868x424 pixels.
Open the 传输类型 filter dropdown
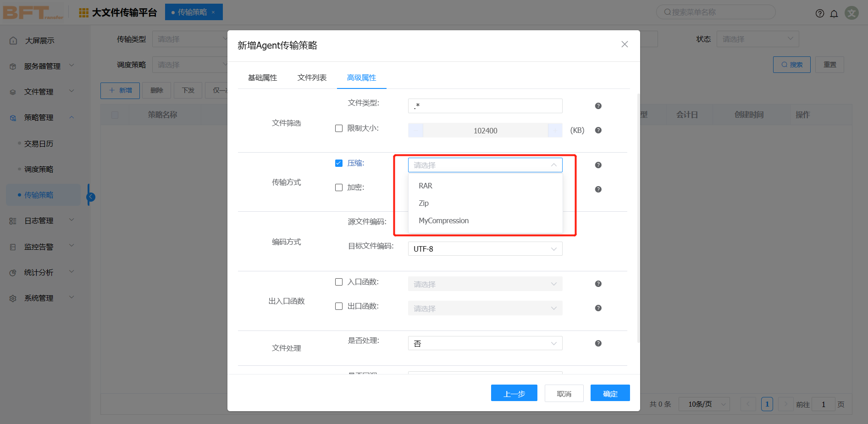190,39
